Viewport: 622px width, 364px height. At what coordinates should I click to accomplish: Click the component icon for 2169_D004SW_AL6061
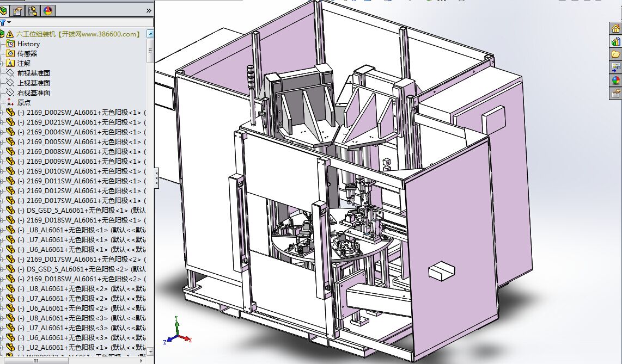(x=10, y=132)
